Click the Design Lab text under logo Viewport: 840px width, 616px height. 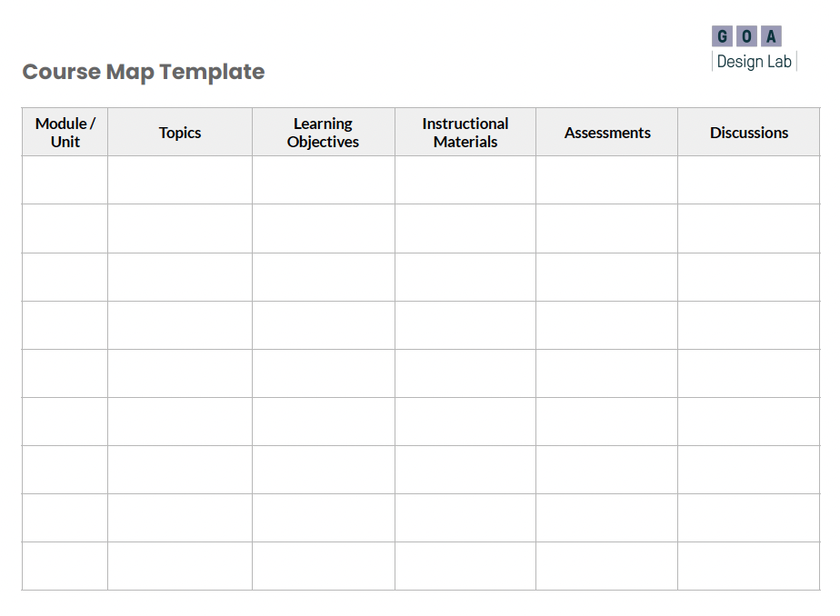tap(754, 62)
